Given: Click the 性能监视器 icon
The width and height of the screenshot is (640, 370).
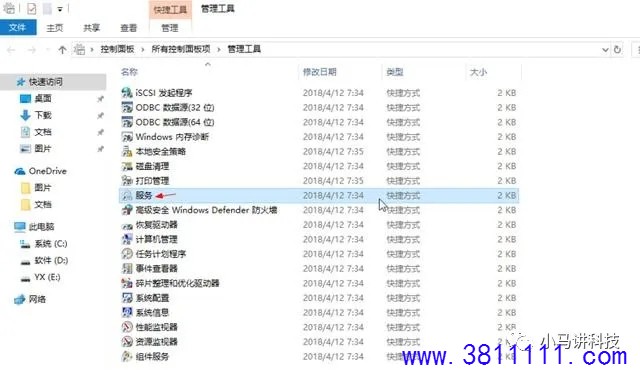Looking at the screenshot, I should point(127,327).
